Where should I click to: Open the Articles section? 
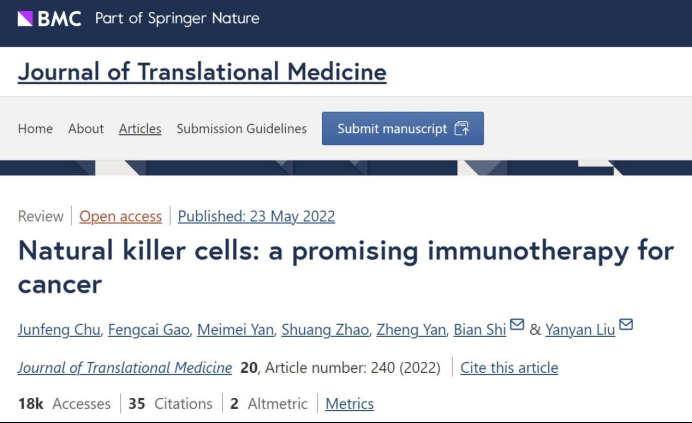(140, 129)
